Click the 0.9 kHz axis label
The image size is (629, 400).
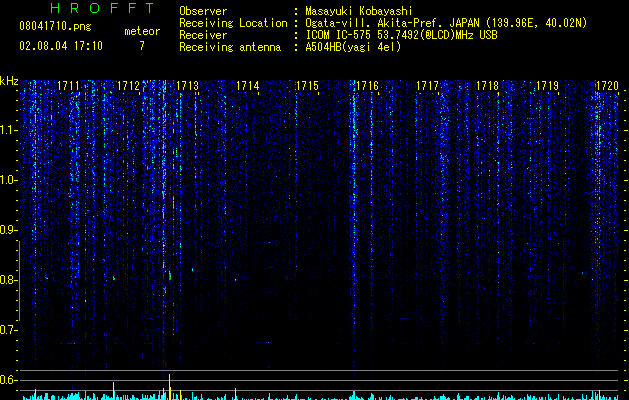pyautogui.click(x=8, y=230)
